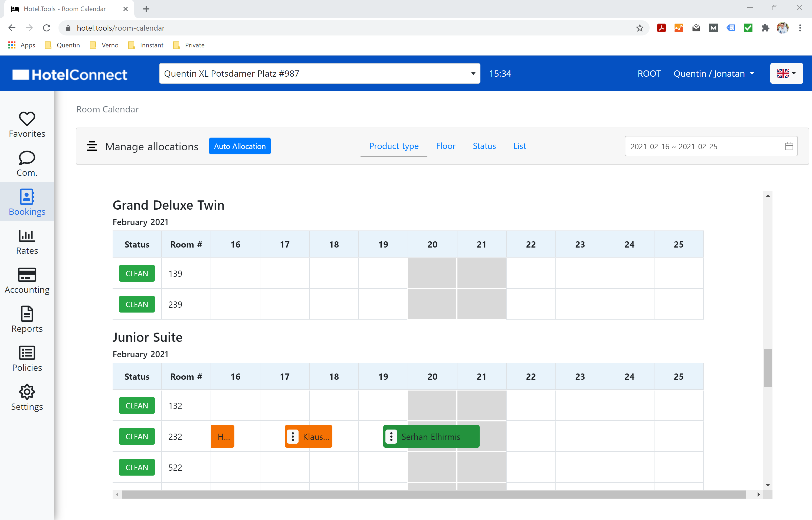Click the horizontal scrollbar thumb
Screen dimensions: 812x520
tap(434, 495)
